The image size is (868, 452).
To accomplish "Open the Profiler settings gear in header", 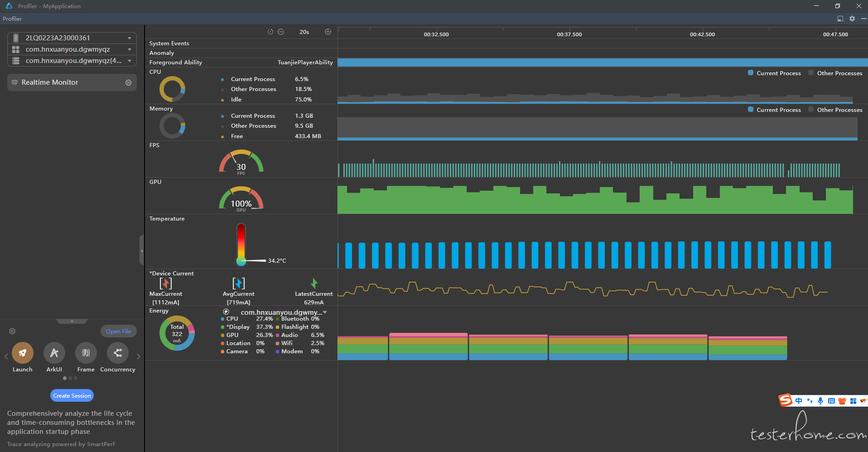I will [852, 19].
